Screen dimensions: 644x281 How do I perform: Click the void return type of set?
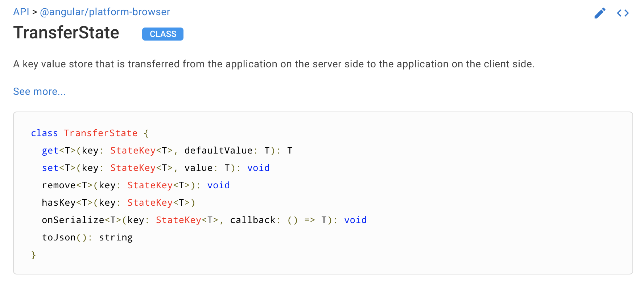pyautogui.click(x=259, y=168)
